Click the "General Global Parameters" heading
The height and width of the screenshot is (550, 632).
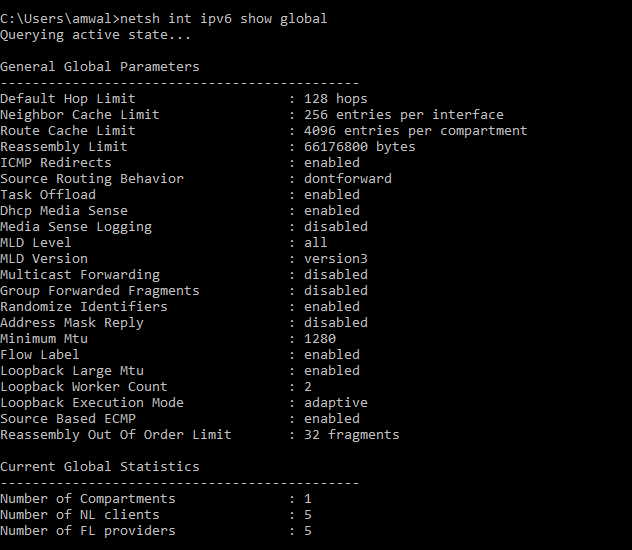(x=99, y=67)
